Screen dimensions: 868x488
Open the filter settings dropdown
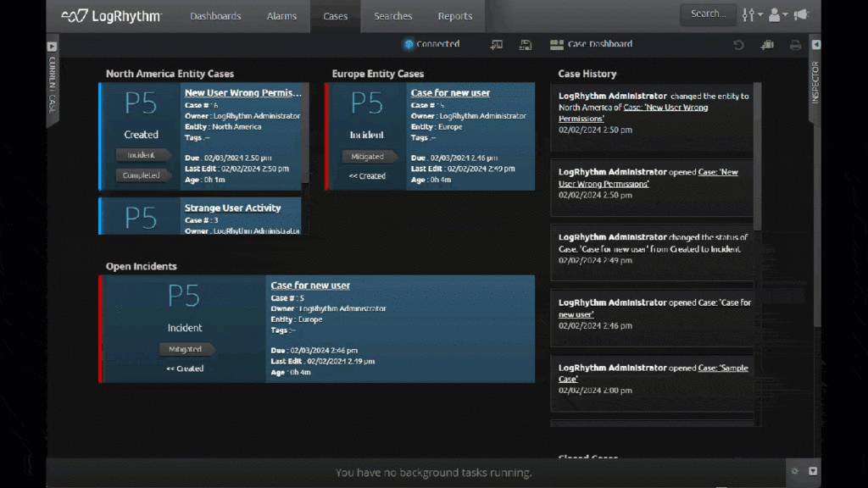[x=748, y=14]
